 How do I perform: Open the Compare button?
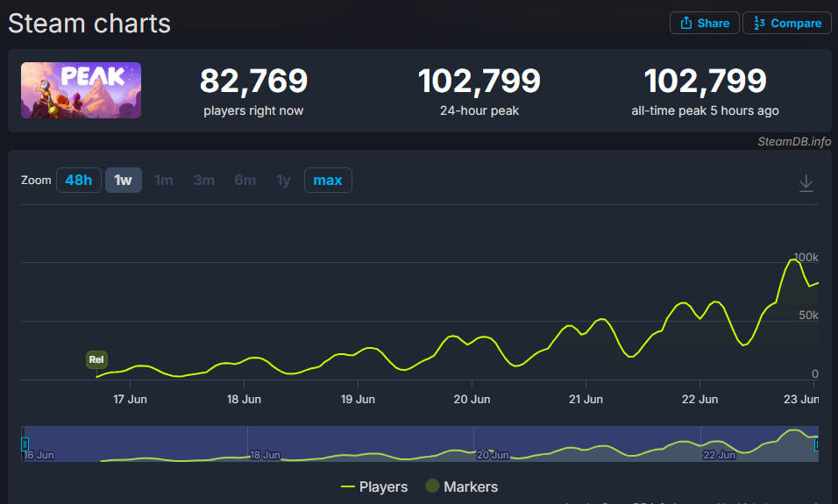786,23
